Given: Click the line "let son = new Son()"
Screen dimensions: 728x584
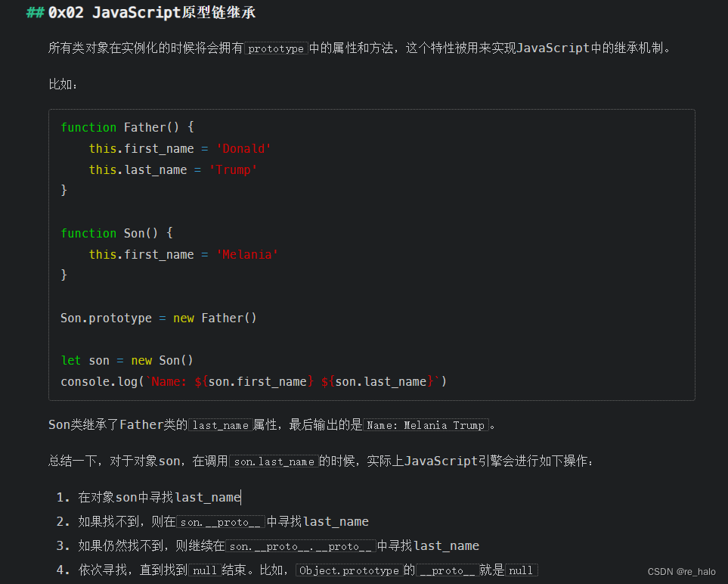Looking at the screenshot, I should click(x=126, y=360).
